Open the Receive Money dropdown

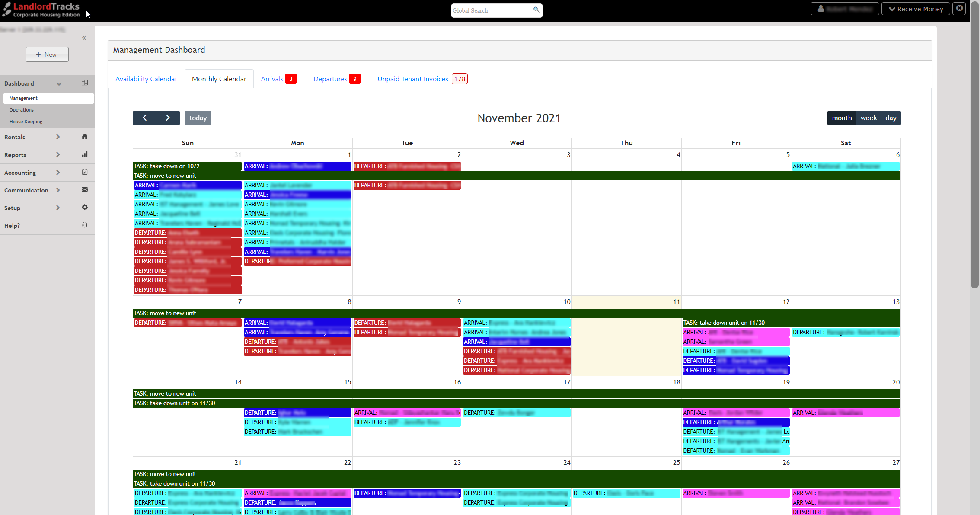click(x=916, y=8)
